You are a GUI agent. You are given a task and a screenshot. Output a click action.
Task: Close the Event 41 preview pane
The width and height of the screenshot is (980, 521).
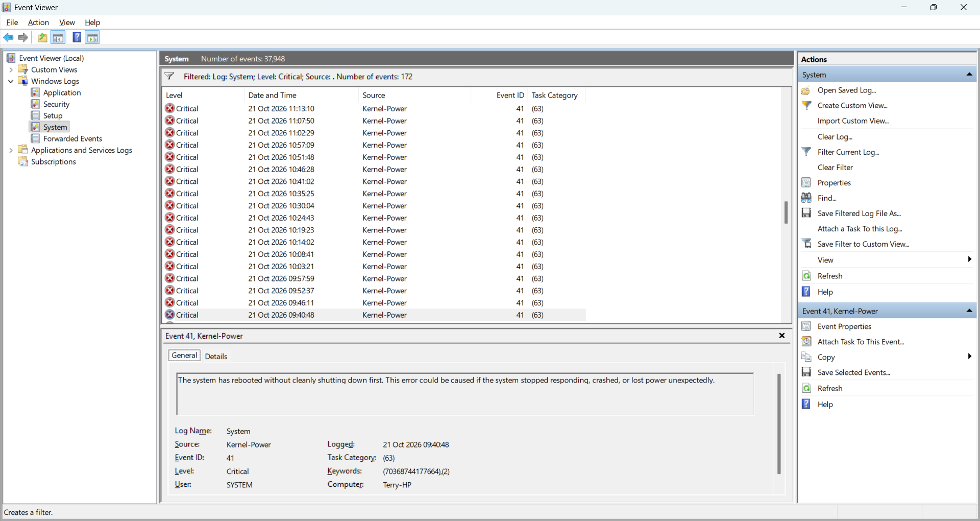[781, 336]
